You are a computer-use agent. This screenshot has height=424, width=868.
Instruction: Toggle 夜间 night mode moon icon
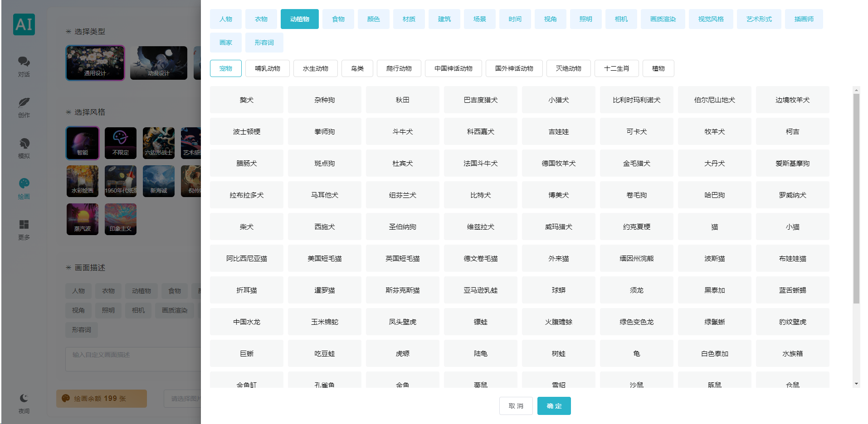click(24, 403)
